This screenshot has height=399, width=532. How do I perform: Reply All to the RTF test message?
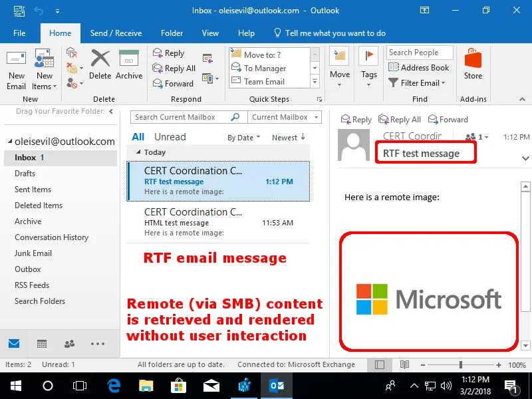[x=400, y=120]
